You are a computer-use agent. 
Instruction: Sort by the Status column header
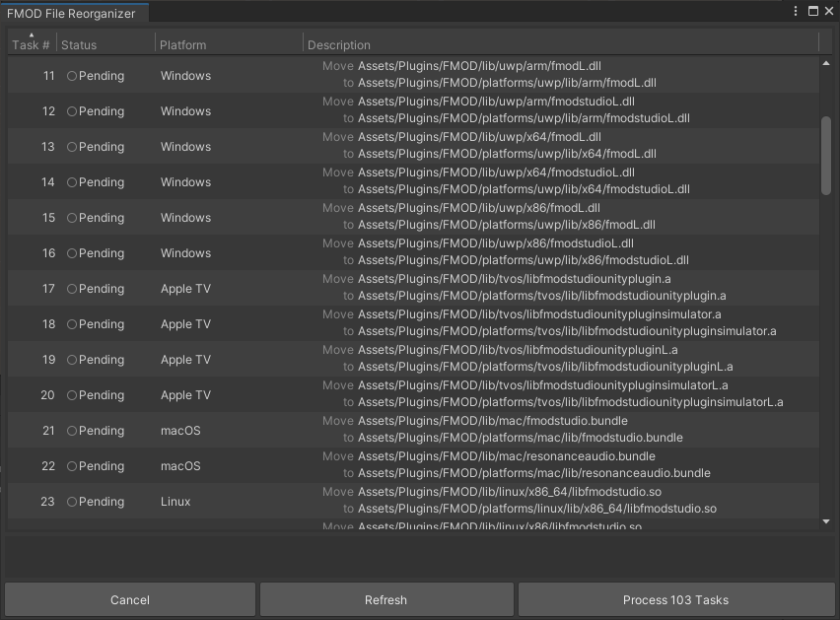click(79, 45)
